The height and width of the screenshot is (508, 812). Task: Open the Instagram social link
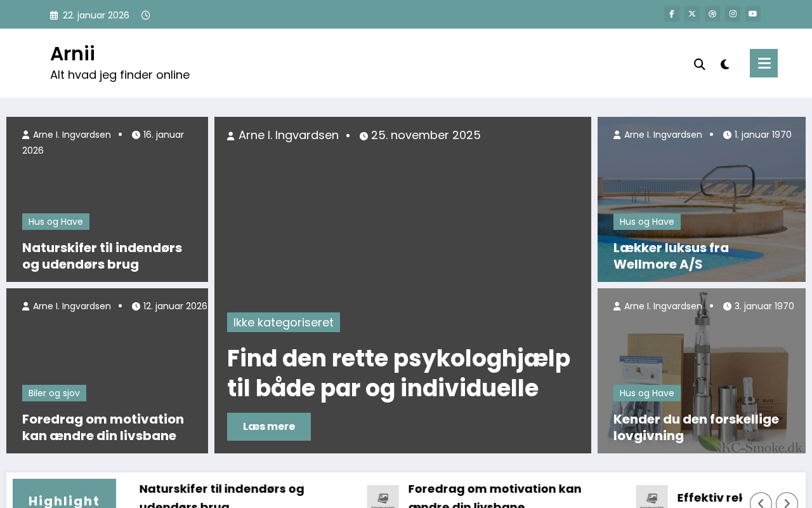[x=733, y=14]
